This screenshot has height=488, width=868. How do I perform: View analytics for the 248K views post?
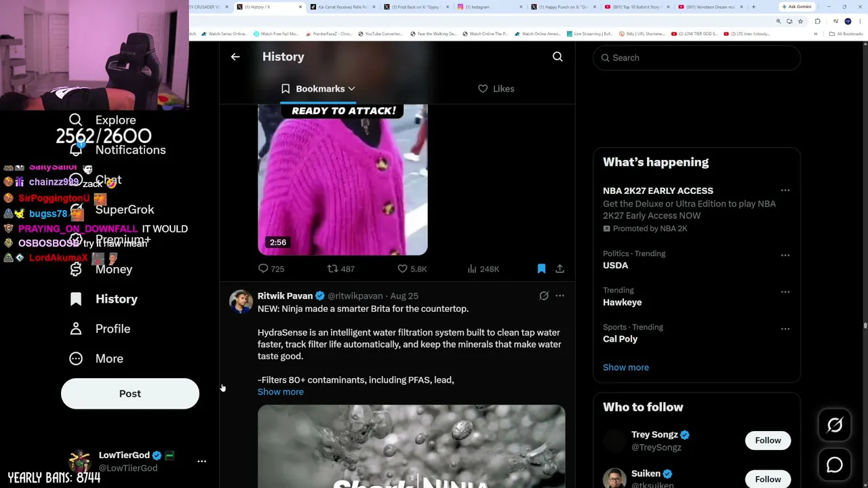point(484,269)
